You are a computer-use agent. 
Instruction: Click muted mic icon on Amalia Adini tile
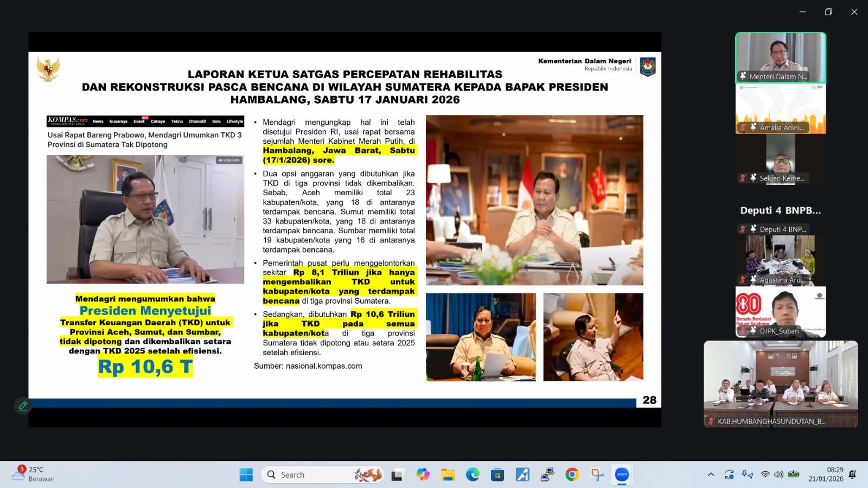click(743, 127)
